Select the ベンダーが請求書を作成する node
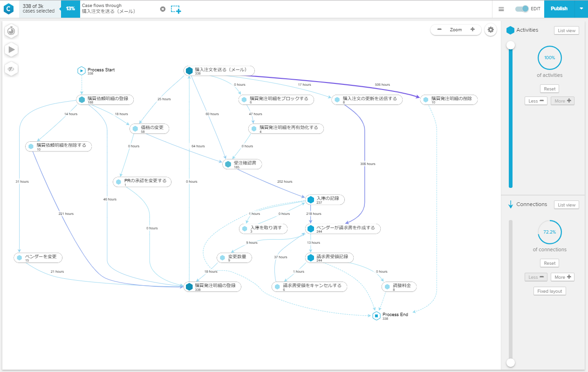The width and height of the screenshot is (588, 372). click(x=343, y=229)
